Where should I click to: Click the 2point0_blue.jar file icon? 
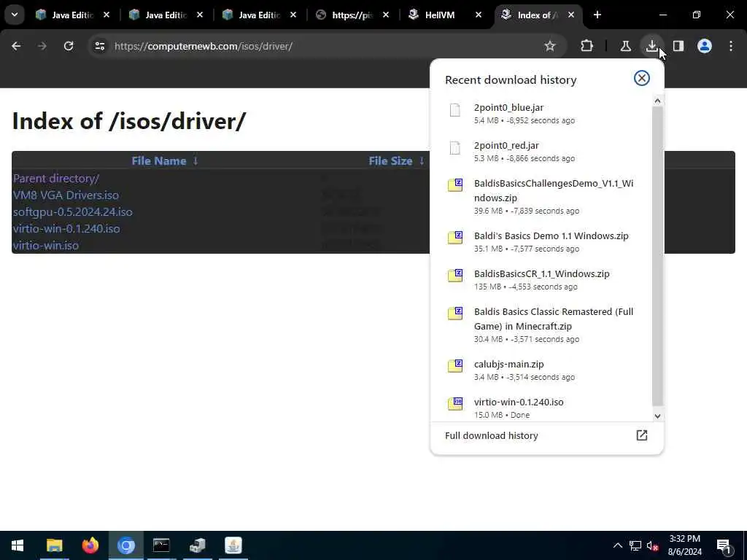point(455,110)
